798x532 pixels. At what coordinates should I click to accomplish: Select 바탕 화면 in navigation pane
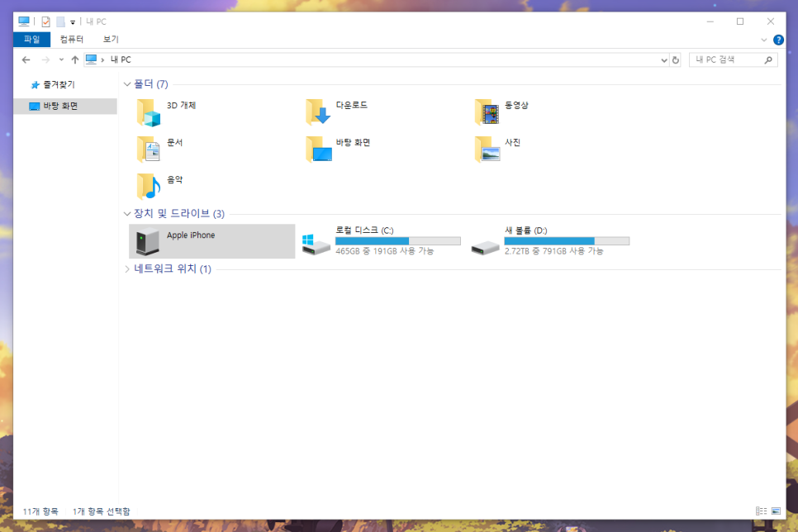point(65,106)
